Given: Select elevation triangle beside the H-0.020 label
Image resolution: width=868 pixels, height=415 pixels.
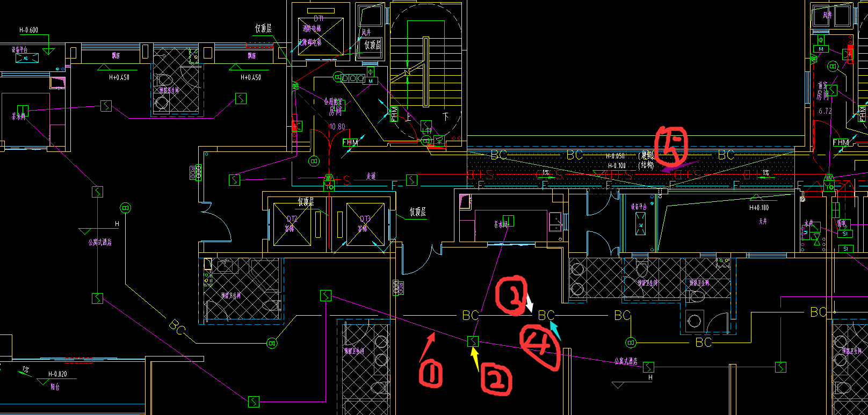Looking at the screenshot, I should [42, 382].
